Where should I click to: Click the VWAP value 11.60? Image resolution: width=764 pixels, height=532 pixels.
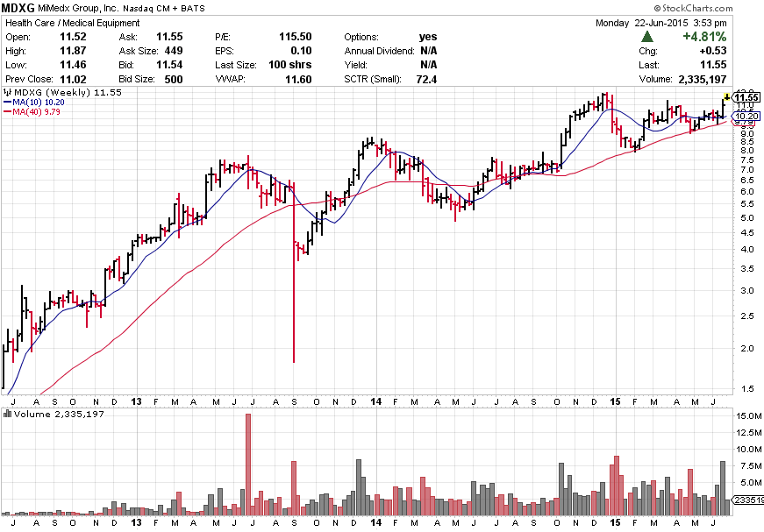click(298, 79)
